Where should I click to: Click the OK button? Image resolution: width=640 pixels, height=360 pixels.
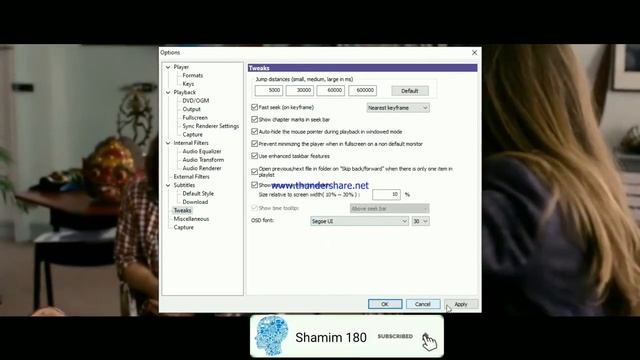click(x=385, y=304)
